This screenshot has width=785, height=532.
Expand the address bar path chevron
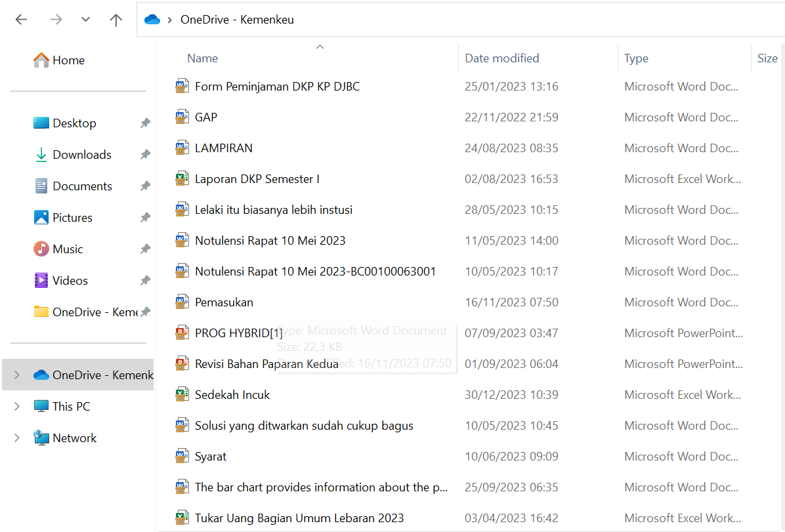pos(170,20)
